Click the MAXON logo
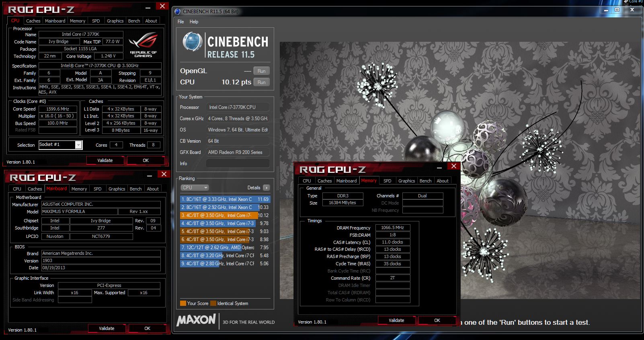644x340 pixels. [x=196, y=320]
